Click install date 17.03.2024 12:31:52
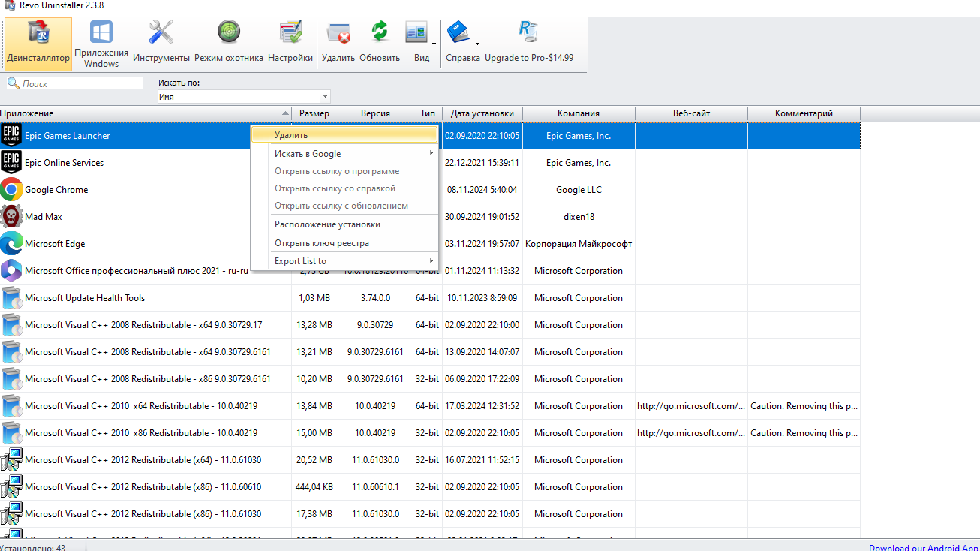980x551 pixels. pyautogui.click(x=482, y=406)
